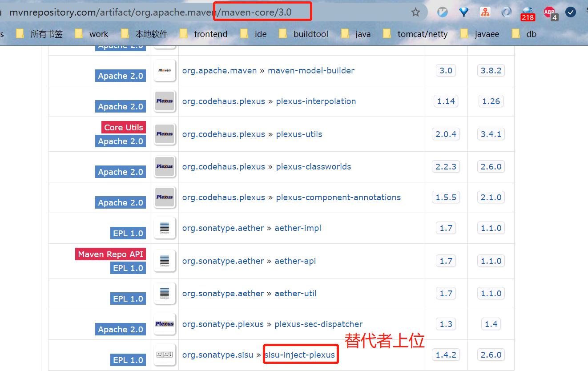Click the Sonatype logo beside aether-api
This screenshot has height=371, width=588.
(x=165, y=261)
